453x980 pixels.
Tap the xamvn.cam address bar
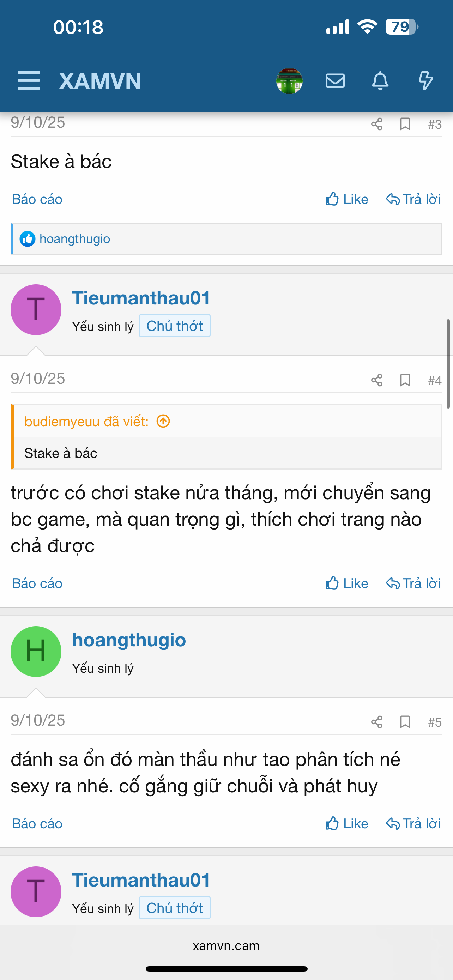coord(226,946)
